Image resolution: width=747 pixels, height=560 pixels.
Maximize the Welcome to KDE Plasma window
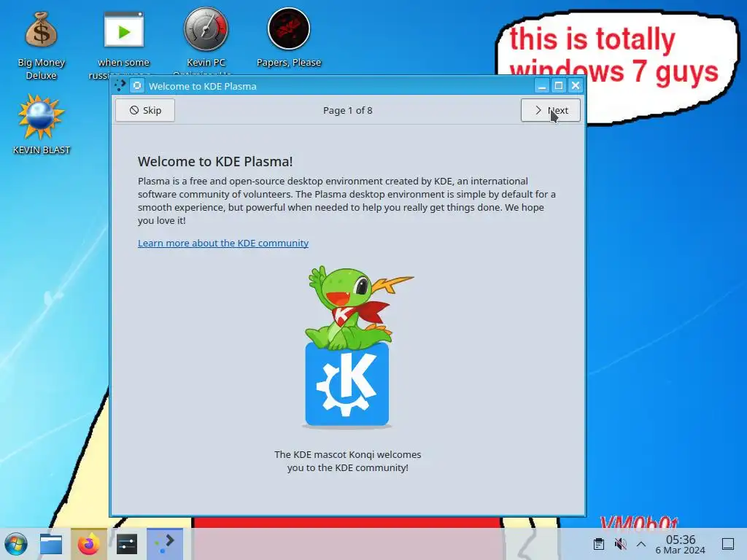[559, 86]
